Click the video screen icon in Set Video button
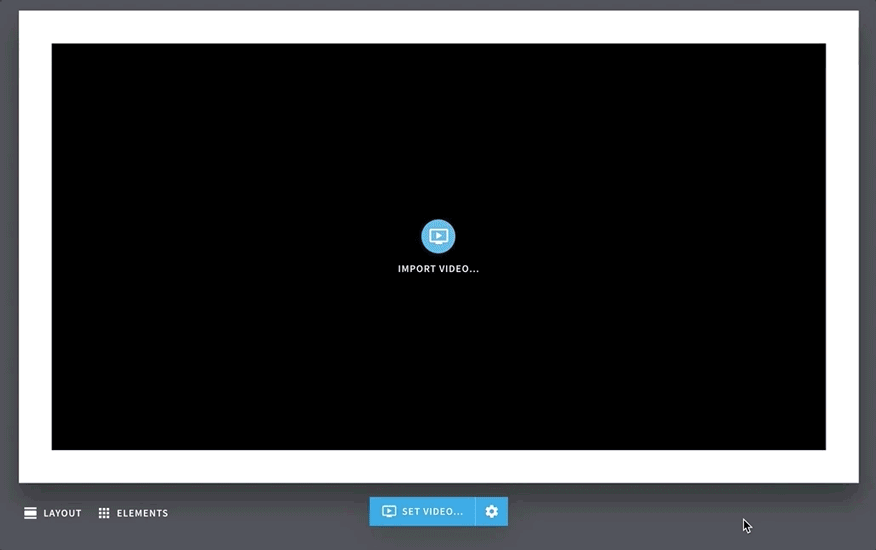 click(389, 511)
